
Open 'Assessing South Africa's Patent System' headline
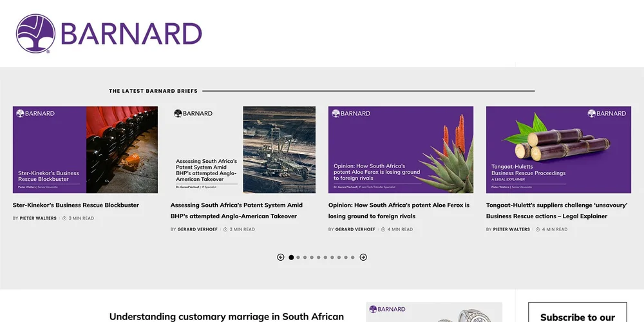236,211
